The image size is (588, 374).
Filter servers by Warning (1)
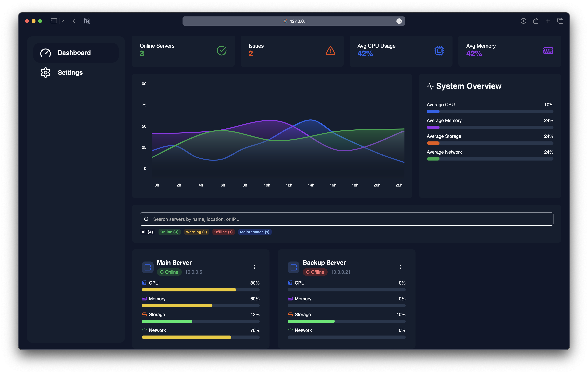[196, 232]
